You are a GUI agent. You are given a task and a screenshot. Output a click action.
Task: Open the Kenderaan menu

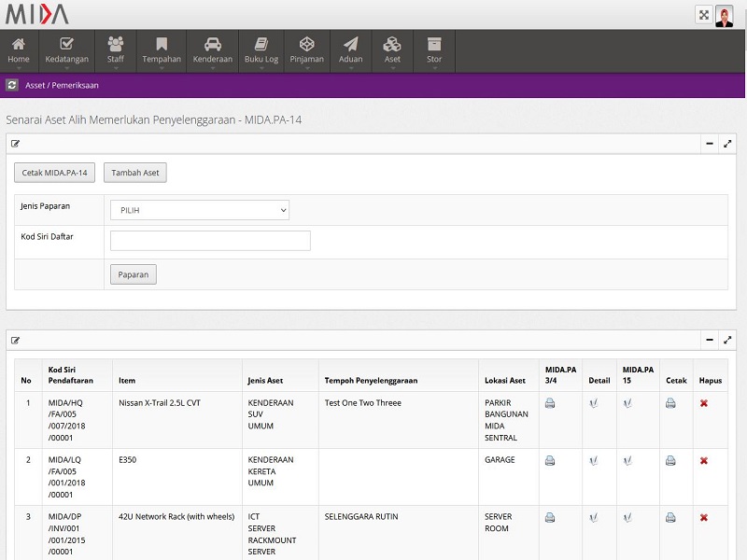pyautogui.click(x=213, y=50)
